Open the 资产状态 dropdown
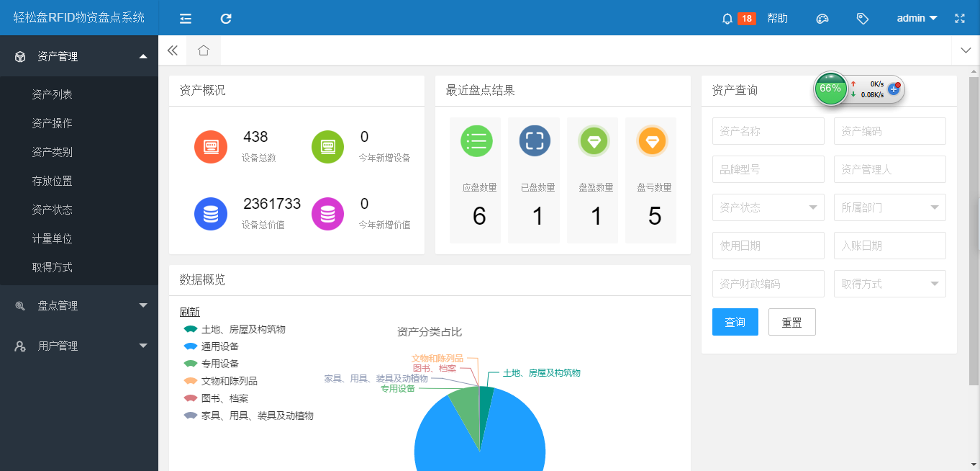 pos(768,207)
